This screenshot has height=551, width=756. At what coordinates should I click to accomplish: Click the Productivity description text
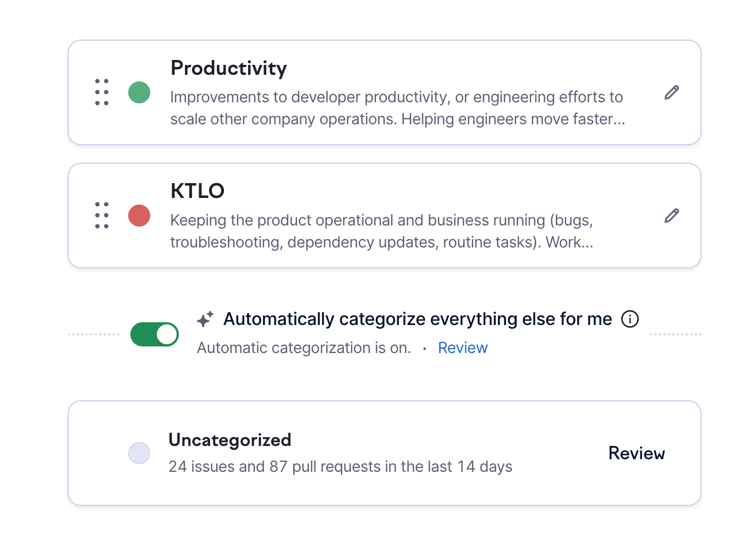(x=397, y=108)
